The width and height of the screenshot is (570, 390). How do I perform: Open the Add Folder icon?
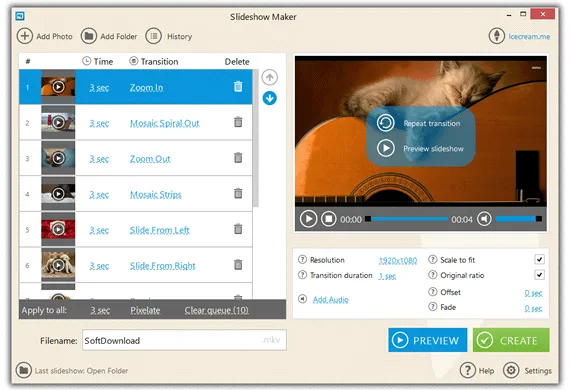[x=89, y=36]
